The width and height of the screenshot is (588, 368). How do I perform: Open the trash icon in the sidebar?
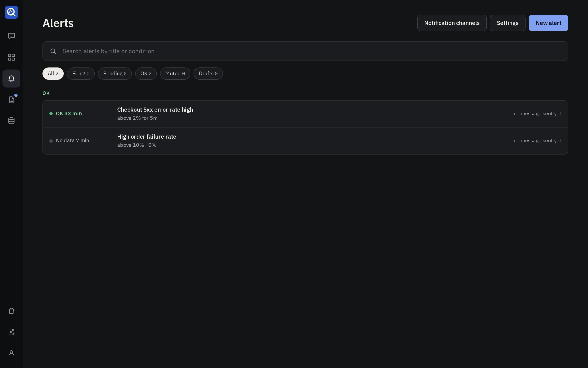(x=11, y=311)
